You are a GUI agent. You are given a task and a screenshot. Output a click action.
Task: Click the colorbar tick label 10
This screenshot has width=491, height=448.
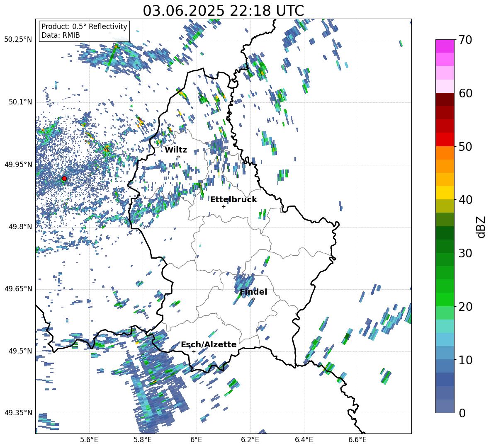pos(466,360)
